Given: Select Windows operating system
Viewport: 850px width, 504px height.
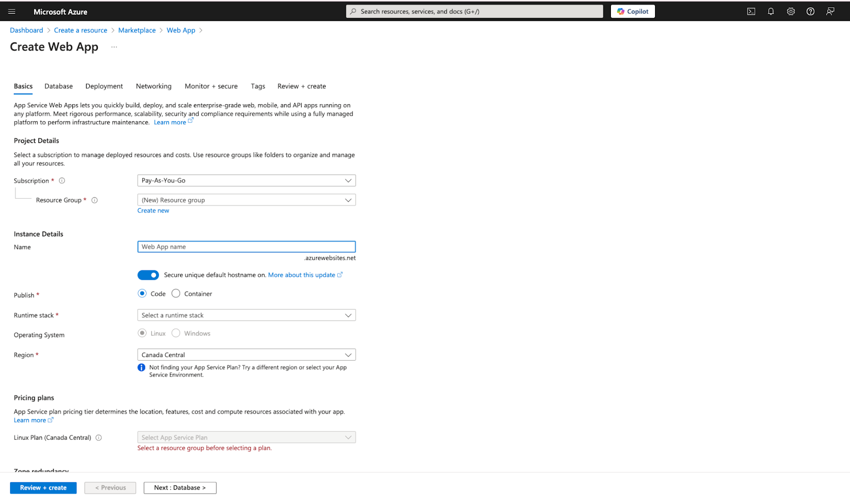Looking at the screenshot, I should click(176, 333).
